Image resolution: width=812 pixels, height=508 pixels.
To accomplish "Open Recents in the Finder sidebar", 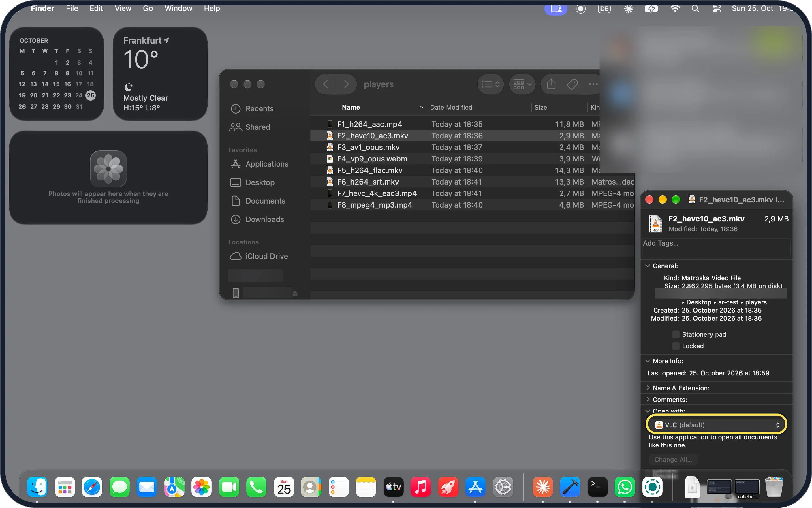I will [x=259, y=108].
